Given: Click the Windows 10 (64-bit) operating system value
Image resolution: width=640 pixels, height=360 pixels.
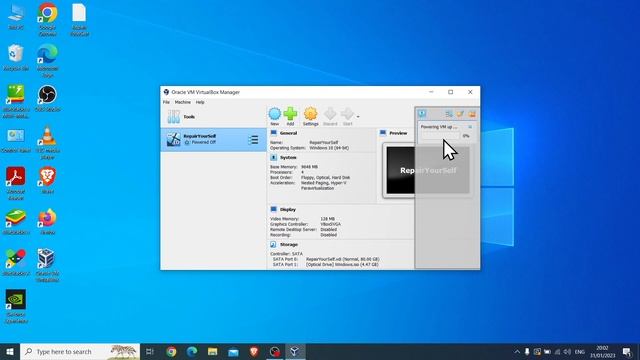Looking at the screenshot, I should (329, 148).
